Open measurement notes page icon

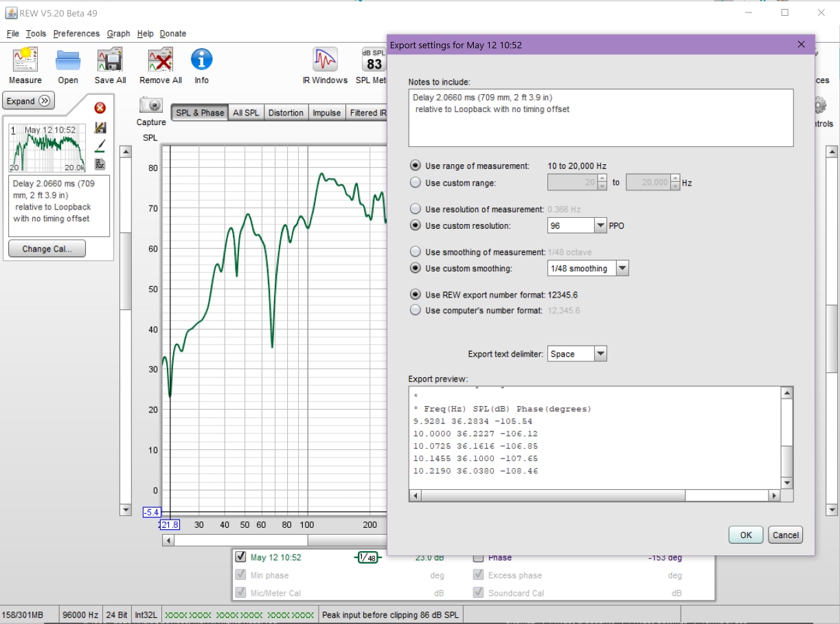[100, 164]
